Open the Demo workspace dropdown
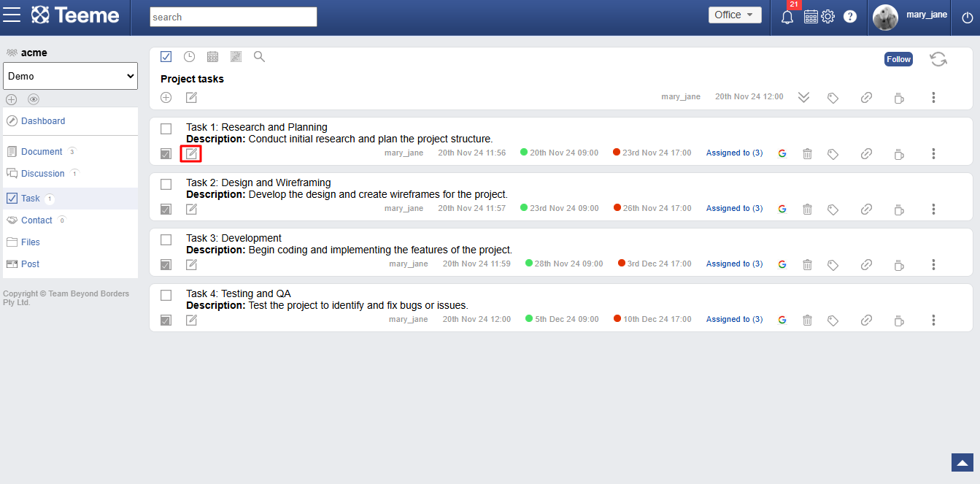The image size is (980, 484). point(71,76)
